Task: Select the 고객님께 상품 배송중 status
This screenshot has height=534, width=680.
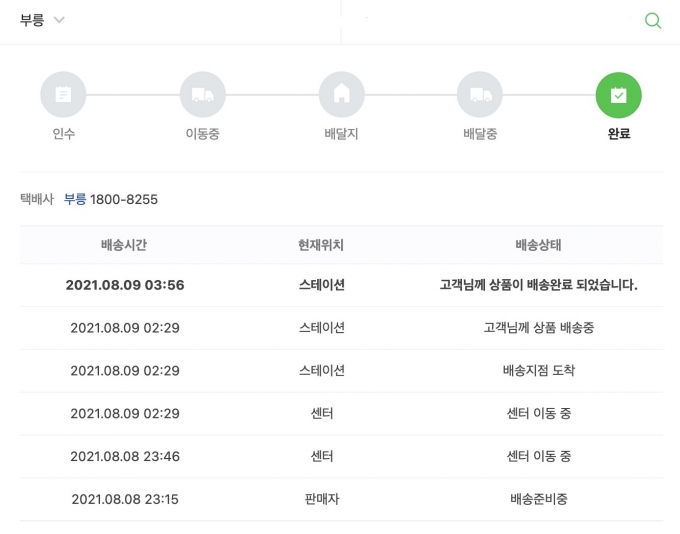Action: tap(539, 328)
